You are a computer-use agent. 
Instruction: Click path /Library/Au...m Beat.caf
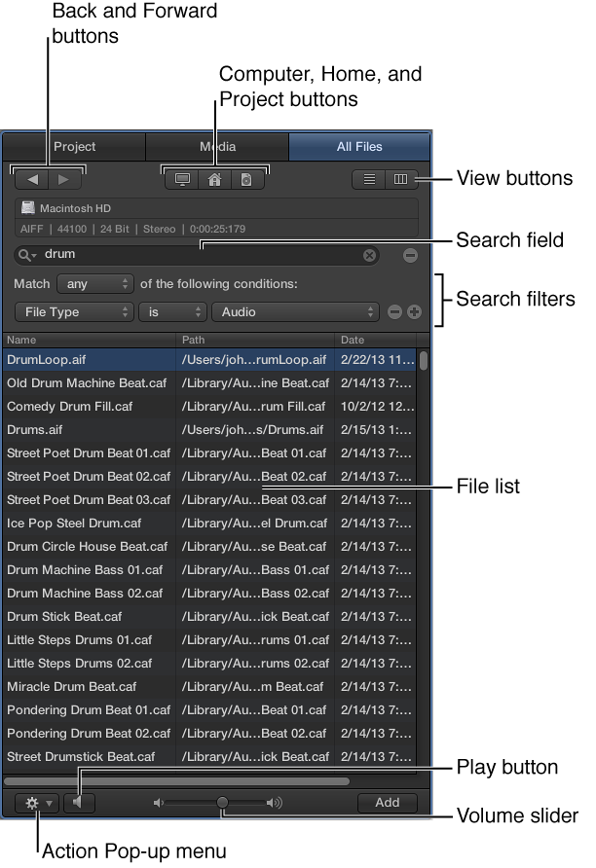[x=252, y=686]
